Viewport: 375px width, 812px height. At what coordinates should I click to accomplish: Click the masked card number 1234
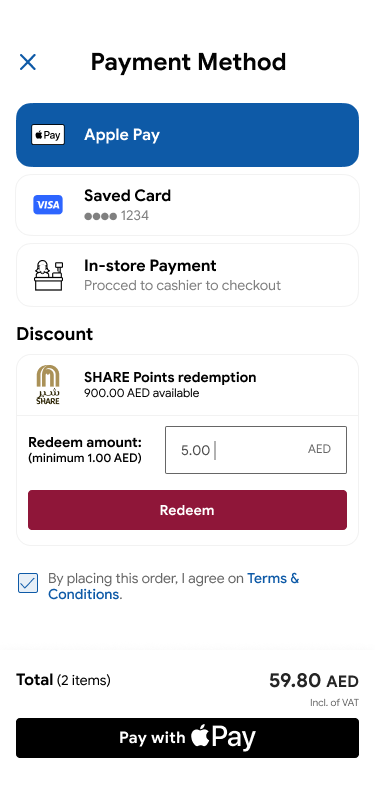click(117, 215)
